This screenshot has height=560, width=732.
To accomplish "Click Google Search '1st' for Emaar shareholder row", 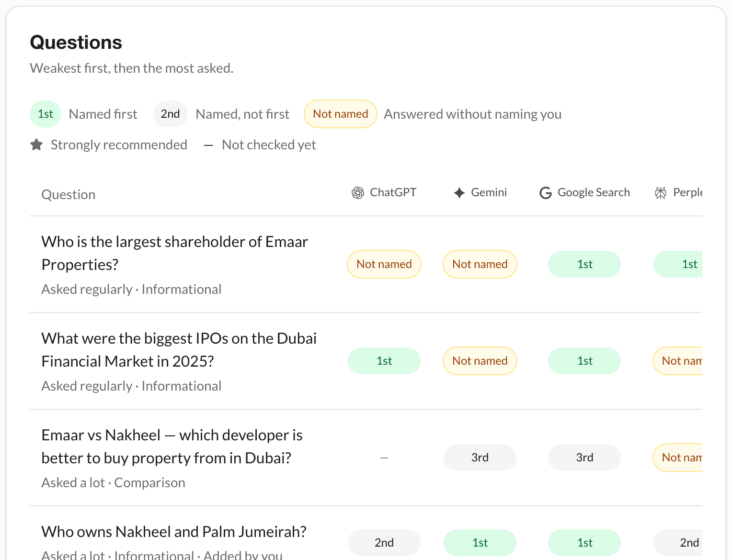I will pos(584,264).
